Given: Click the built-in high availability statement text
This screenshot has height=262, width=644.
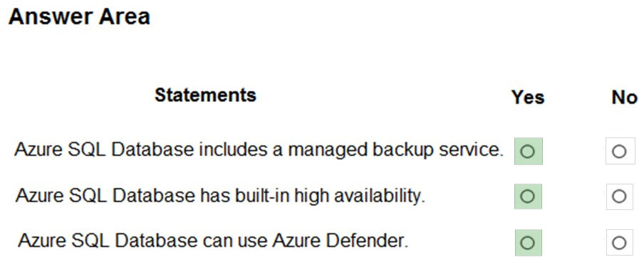Looking at the screenshot, I should 220,197.
